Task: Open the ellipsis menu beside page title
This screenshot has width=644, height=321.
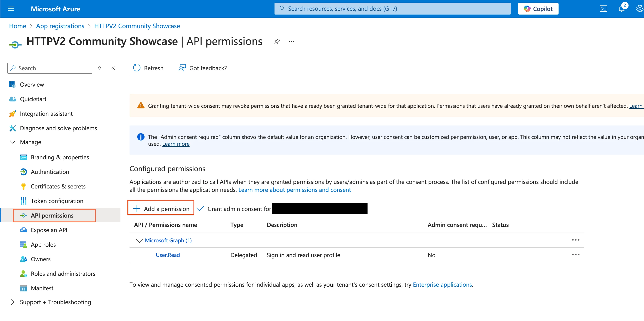Action: tap(292, 42)
